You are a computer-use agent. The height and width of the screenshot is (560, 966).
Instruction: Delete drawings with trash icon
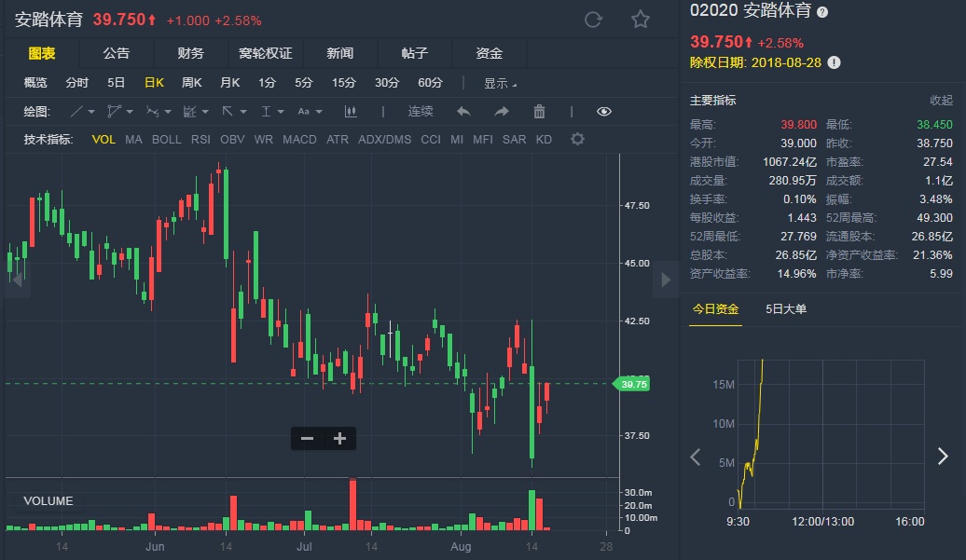539,112
